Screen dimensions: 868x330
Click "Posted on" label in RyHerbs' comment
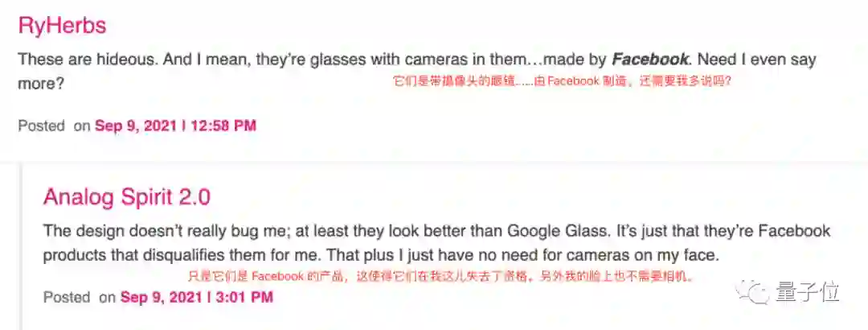click(53, 126)
